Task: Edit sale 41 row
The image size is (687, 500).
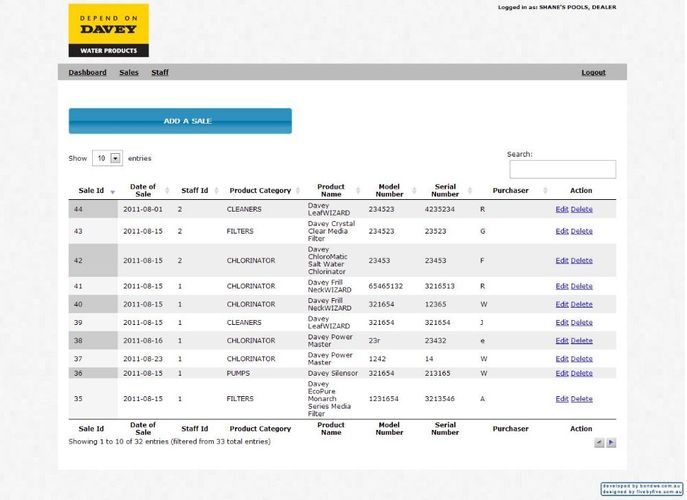Action: click(x=562, y=287)
